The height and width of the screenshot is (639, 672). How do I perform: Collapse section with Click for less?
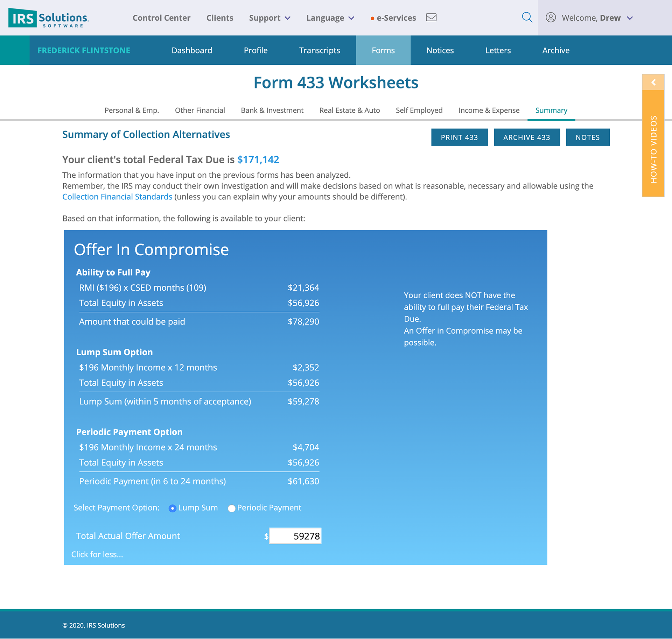pyautogui.click(x=97, y=554)
